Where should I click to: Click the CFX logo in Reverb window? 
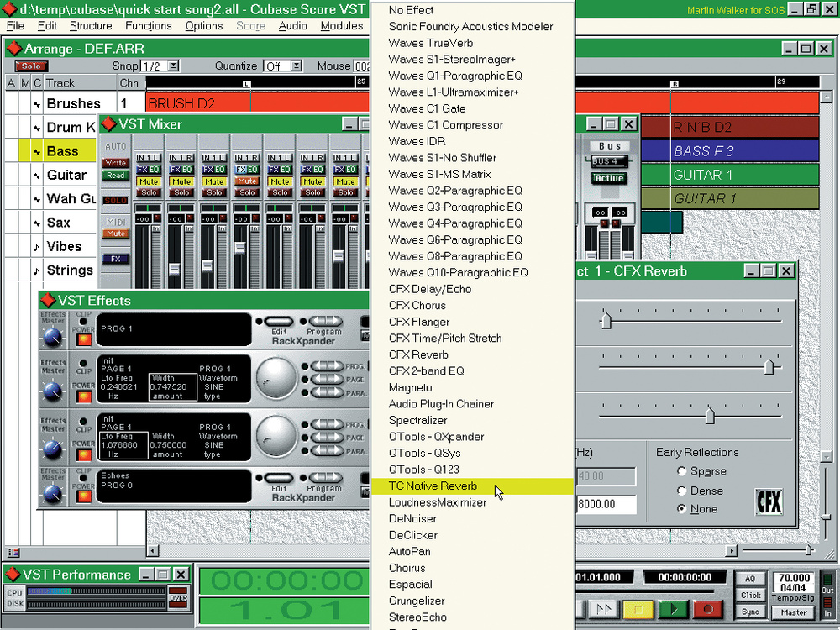[x=769, y=502]
